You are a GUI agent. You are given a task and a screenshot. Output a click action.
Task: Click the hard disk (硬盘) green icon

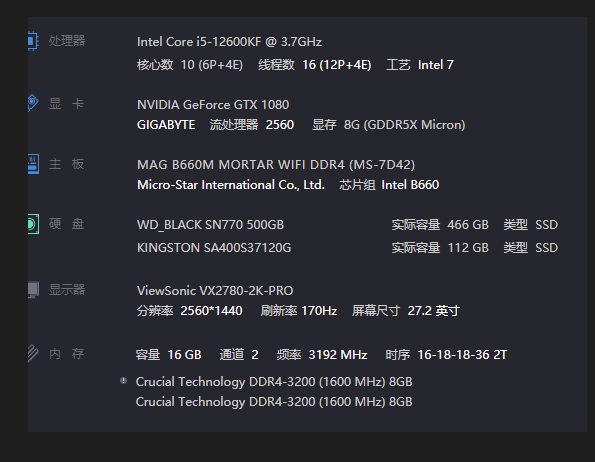click(x=33, y=224)
